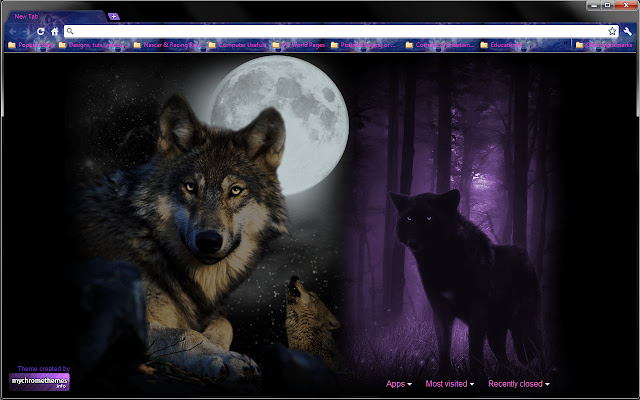The image size is (640, 400).
Task: Open the Computer Usefuls bookmark folder
Action: (x=237, y=45)
